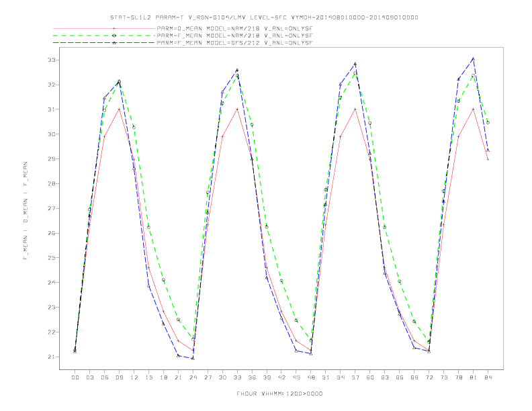Click the FHOUR VHHMM:1200>0000 axis label
Screen dimensions: 532x411
pos(279,394)
